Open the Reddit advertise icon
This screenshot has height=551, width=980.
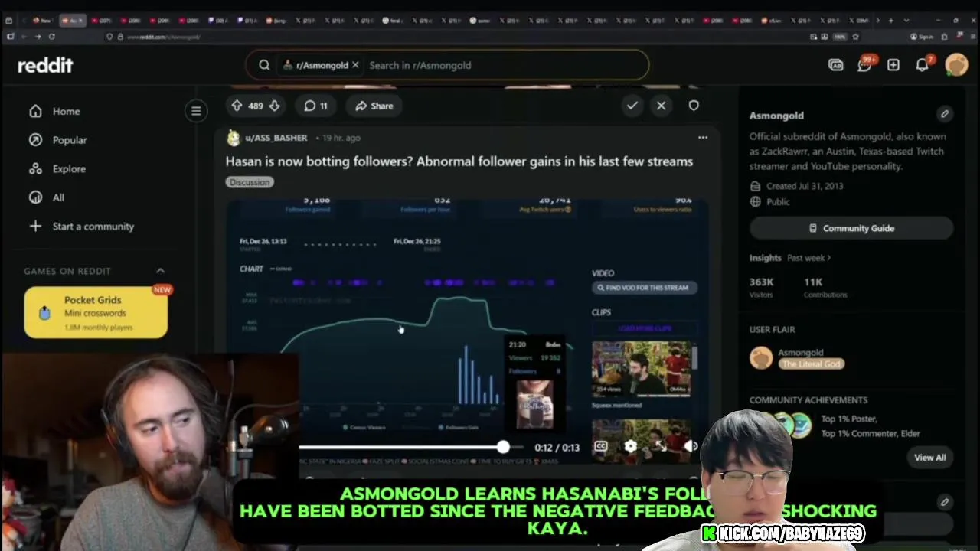[x=835, y=65]
